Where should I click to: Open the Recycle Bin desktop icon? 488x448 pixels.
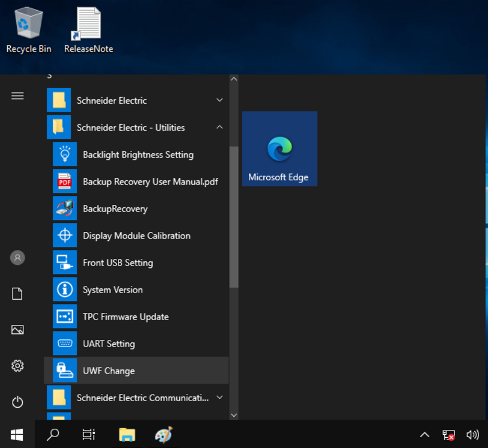pyautogui.click(x=29, y=31)
